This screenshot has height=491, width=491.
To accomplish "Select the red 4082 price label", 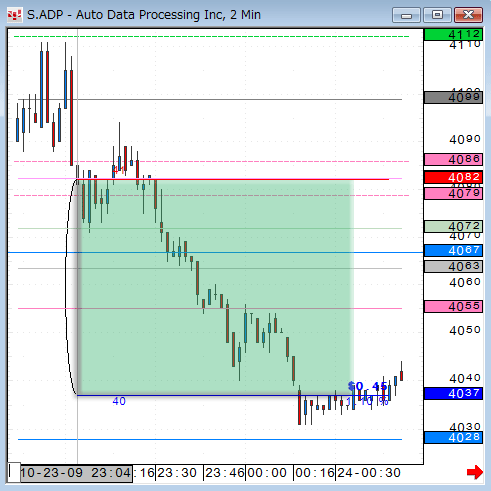I will tap(453, 177).
